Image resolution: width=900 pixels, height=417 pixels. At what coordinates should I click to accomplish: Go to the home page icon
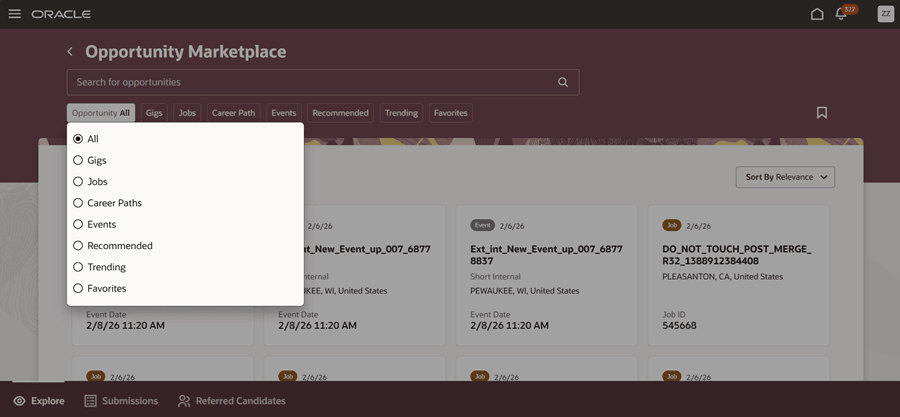[817, 14]
